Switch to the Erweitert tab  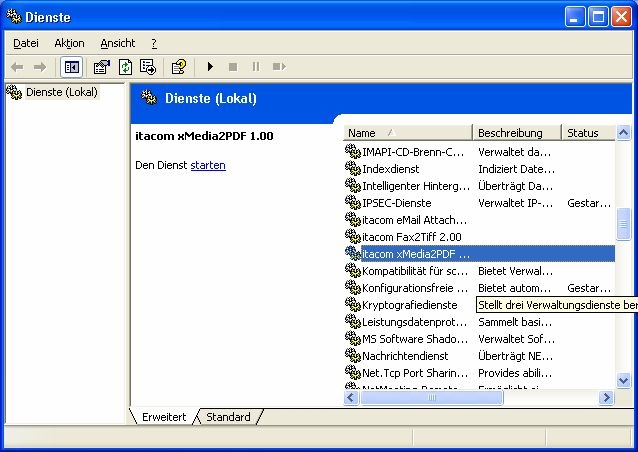164,417
